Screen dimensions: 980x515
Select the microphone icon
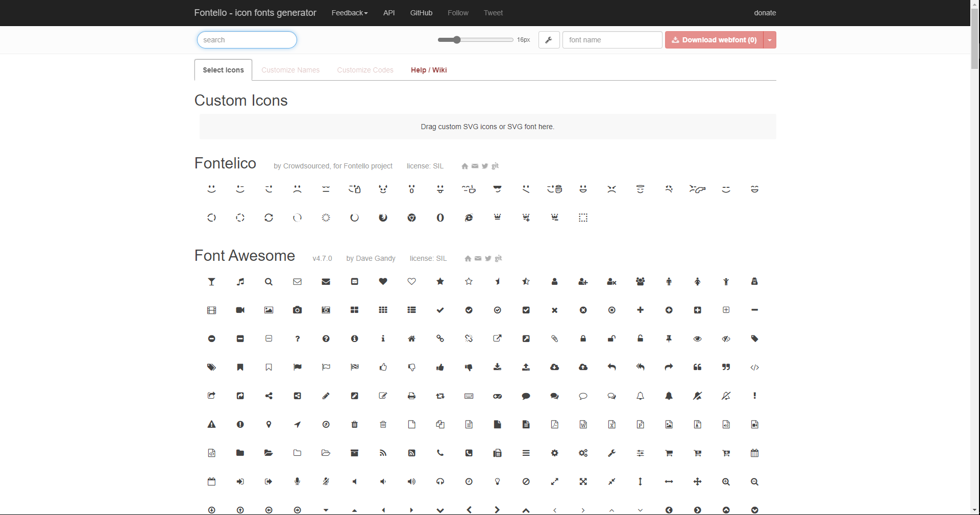tap(297, 482)
